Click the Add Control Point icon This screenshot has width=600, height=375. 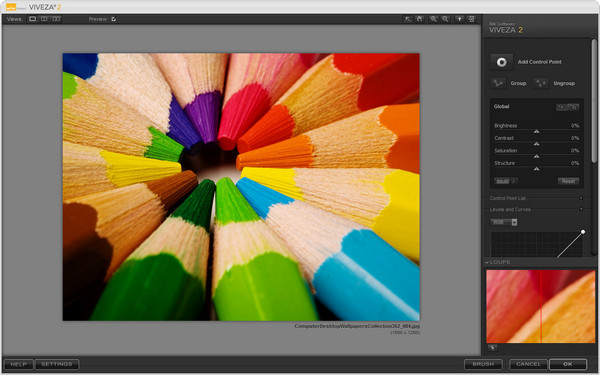click(x=502, y=62)
